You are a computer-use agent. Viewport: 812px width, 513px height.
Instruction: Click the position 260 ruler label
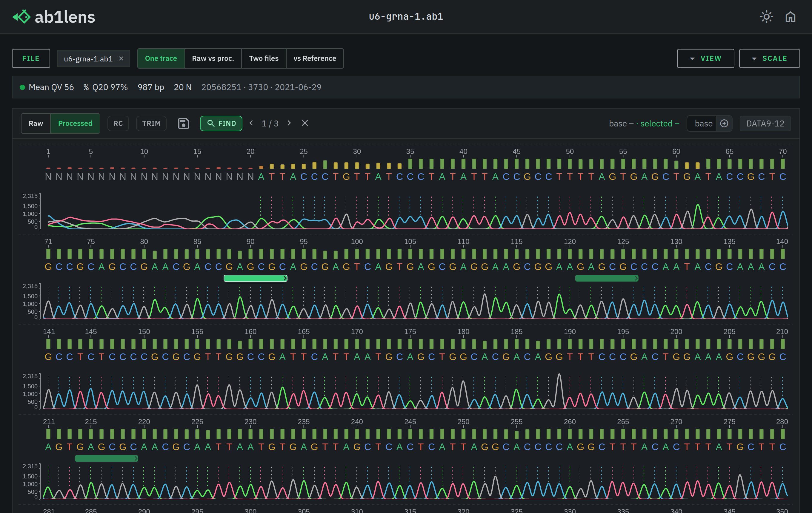[570, 422]
